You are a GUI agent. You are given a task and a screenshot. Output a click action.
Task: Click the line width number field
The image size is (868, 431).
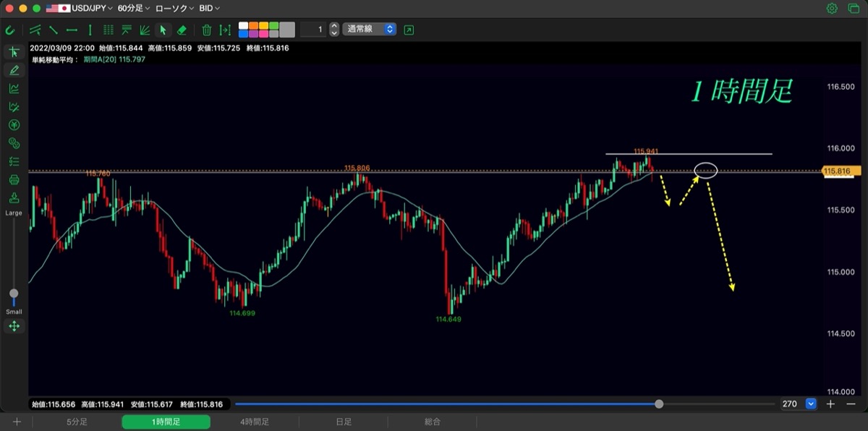312,30
